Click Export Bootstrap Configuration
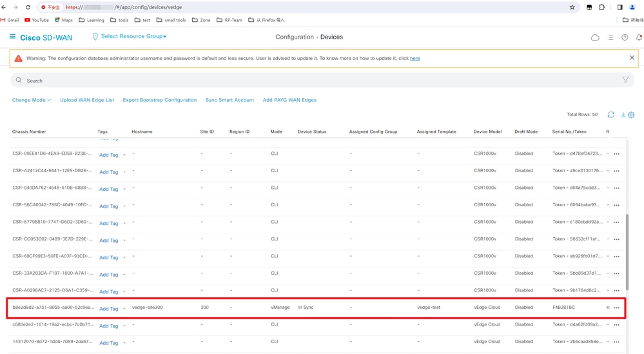The image size is (644, 354). [x=160, y=100]
